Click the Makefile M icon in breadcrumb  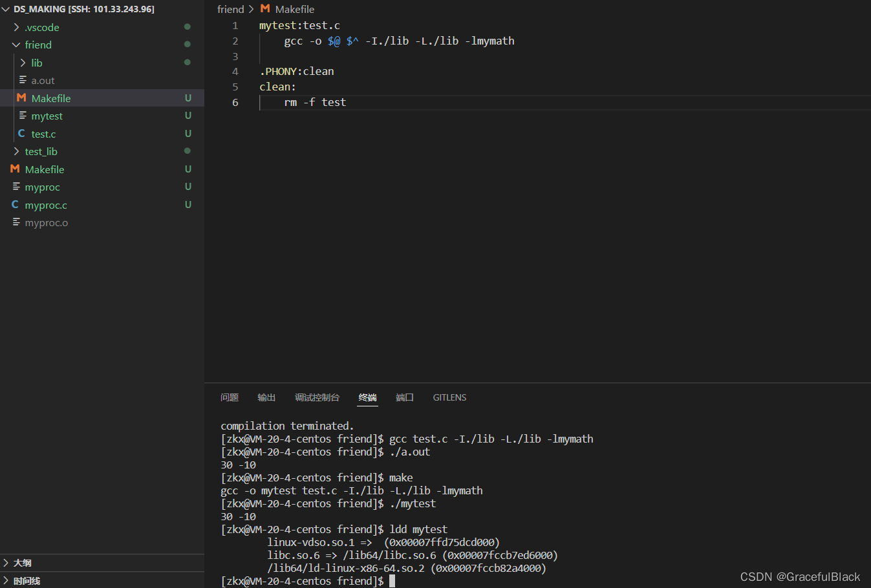(x=265, y=9)
